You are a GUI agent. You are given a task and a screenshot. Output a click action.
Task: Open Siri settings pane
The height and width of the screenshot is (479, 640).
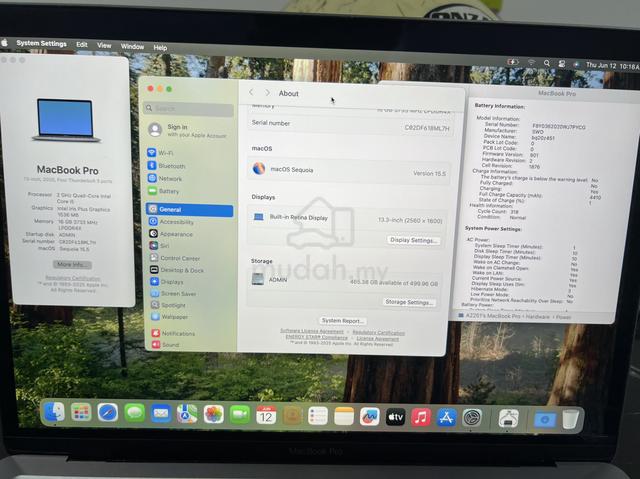[x=189, y=246]
